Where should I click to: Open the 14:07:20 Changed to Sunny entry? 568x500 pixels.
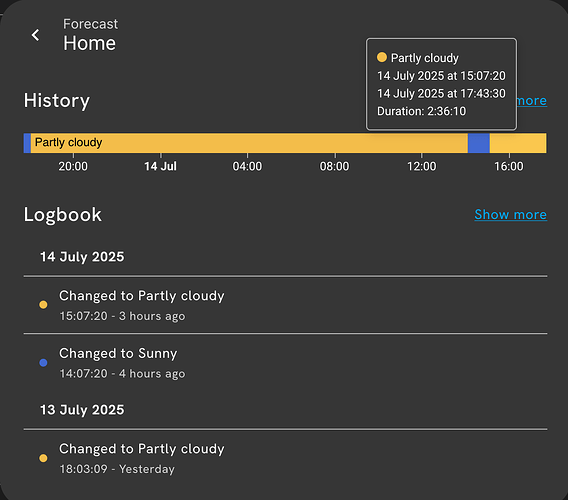pos(285,363)
